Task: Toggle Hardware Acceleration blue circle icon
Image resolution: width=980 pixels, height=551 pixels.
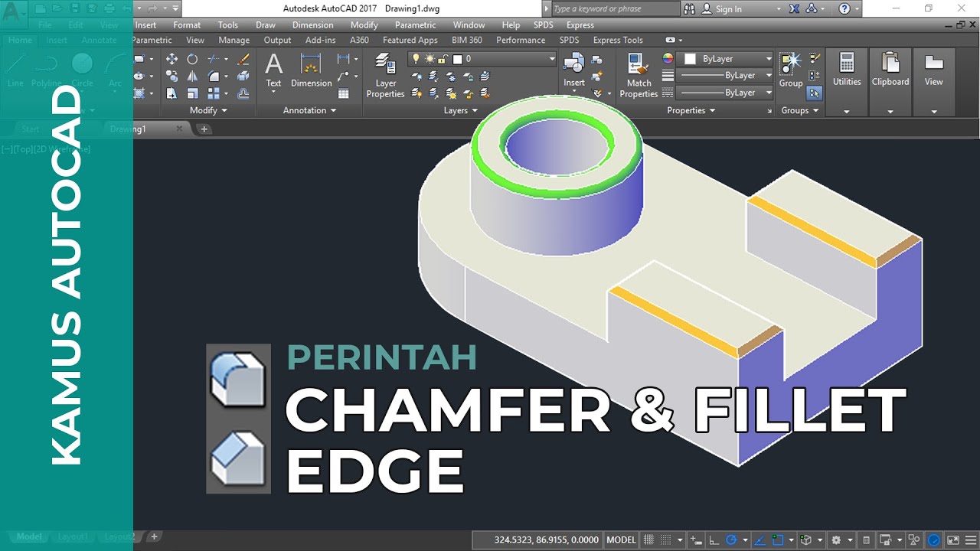Action: click(934, 540)
